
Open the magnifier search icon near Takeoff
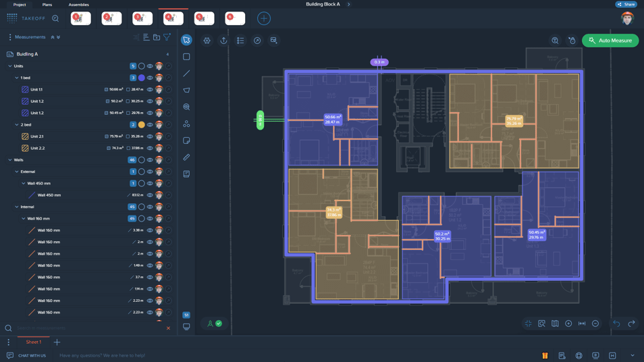(x=55, y=18)
